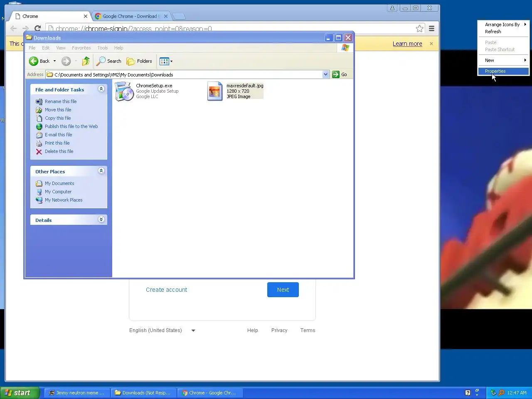Screen dimensions: 532x399
Task: Dismiss the Chrome infobar with X
Action: tap(431, 44)
